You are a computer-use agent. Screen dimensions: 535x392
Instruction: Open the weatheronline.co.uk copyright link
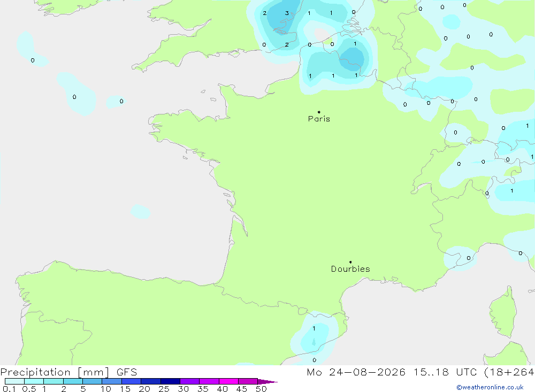tap(490, 387)
